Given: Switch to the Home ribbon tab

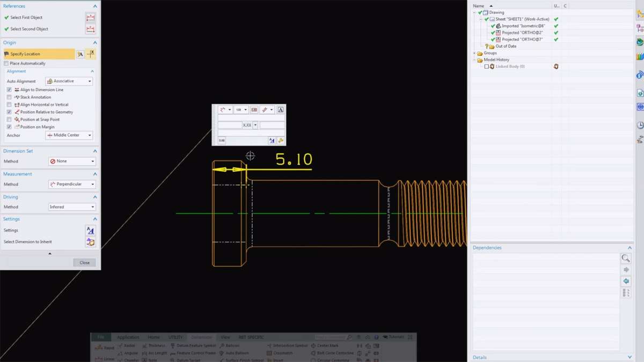Looking at the screenshot, I should (x=153, y=337).
